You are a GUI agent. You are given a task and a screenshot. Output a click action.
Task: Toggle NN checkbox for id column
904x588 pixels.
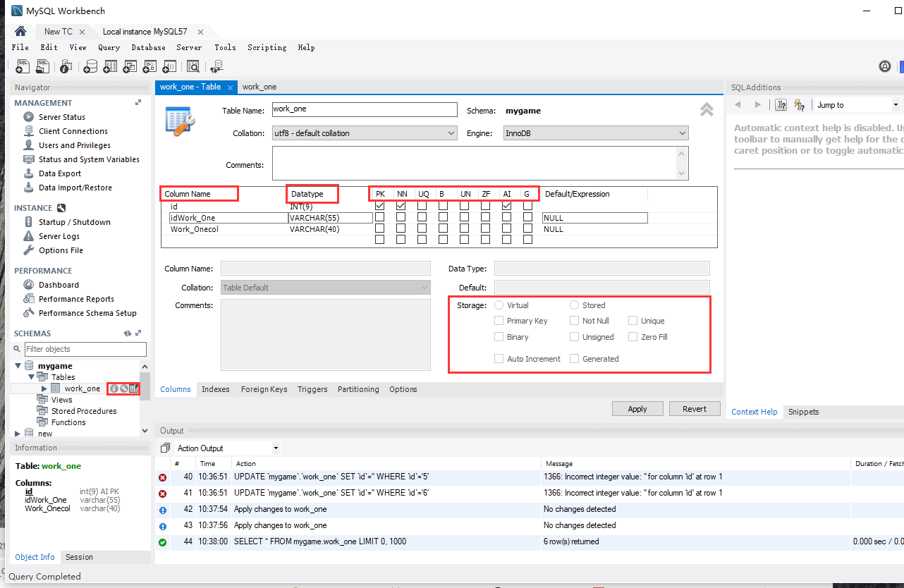[401, 206]
